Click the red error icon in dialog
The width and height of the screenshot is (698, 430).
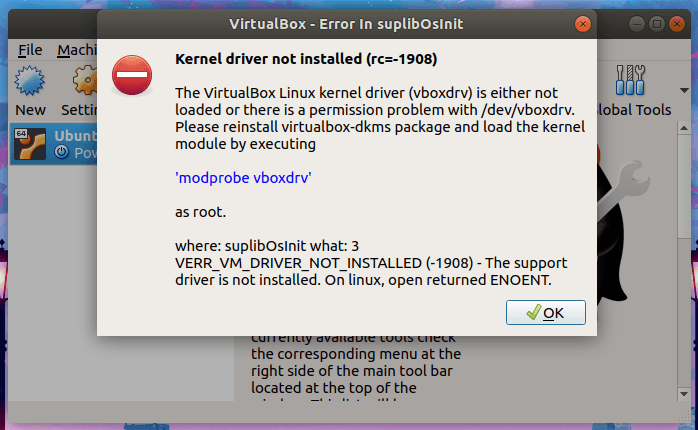pyautogui.click(x=133, y=75)
